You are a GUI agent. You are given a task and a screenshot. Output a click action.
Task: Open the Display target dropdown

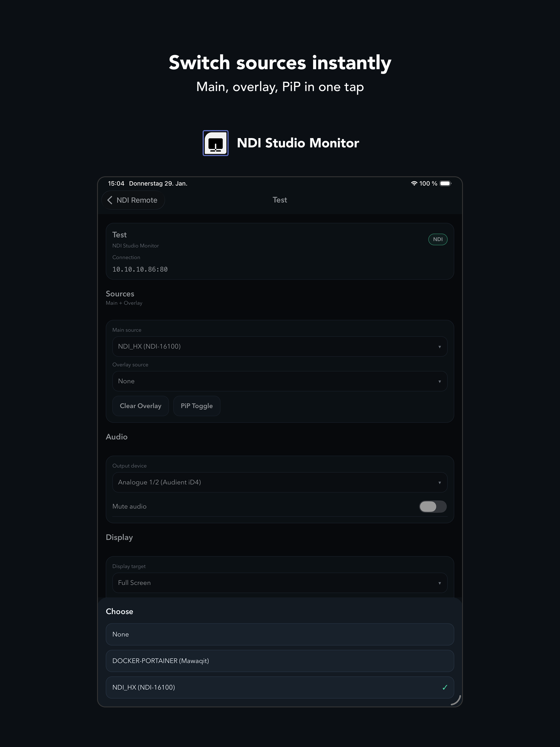click(x=280, y=583)
